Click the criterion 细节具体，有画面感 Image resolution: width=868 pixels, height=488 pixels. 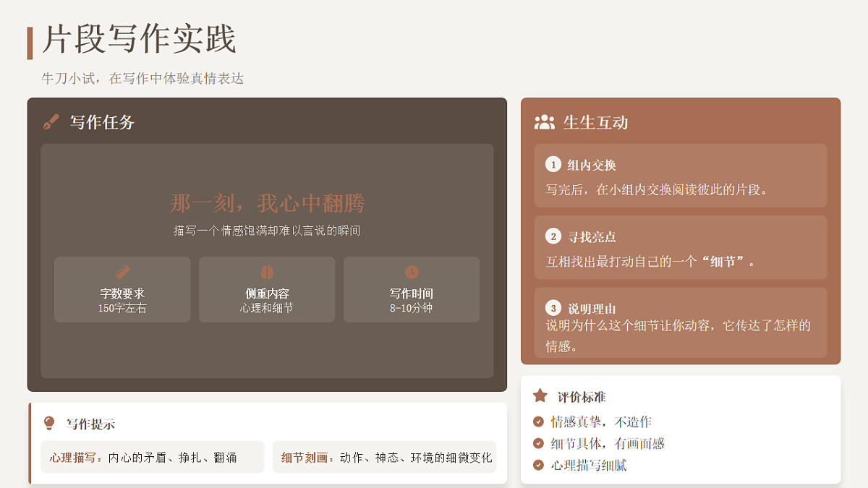pyautogui.click(x=608, y=443)
